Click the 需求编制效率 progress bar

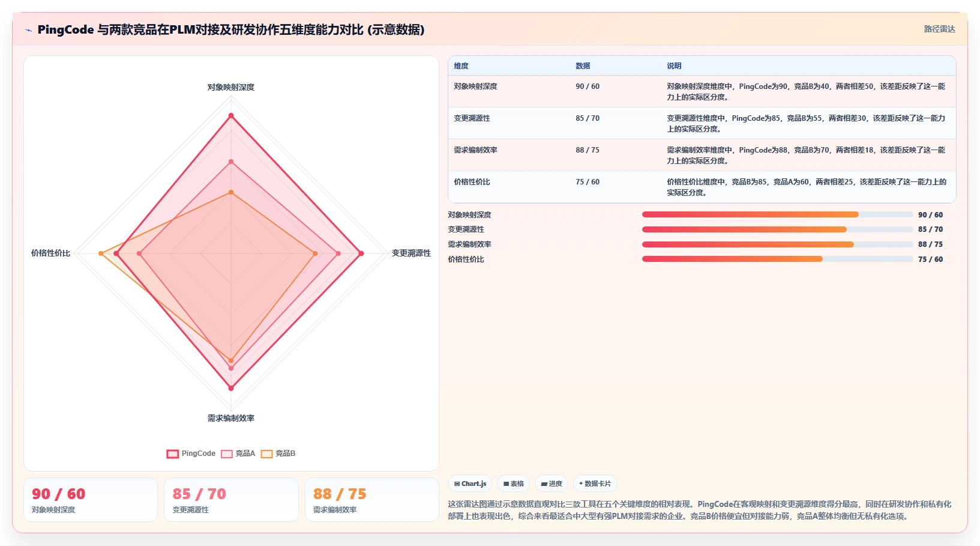(x=777, y=244)
